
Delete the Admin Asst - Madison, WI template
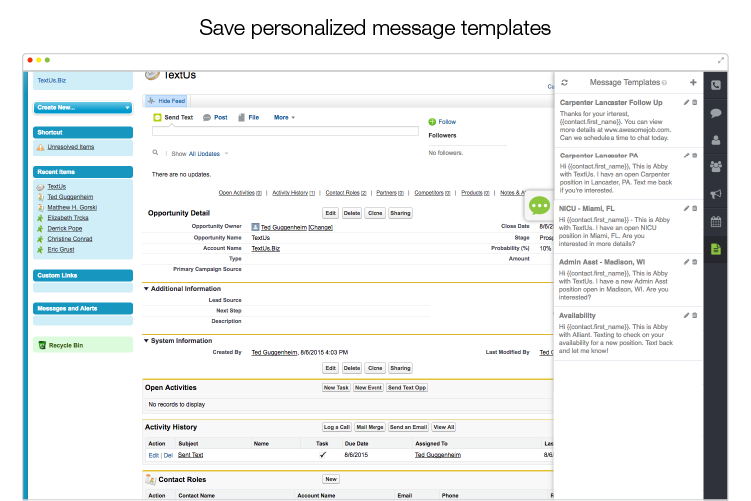tap(694, 262)
